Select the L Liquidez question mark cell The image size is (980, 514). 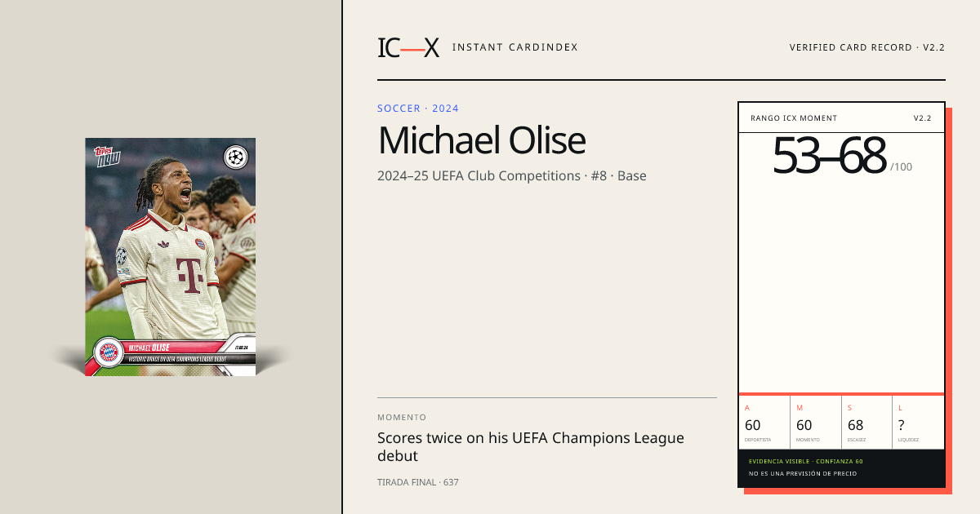919,423
